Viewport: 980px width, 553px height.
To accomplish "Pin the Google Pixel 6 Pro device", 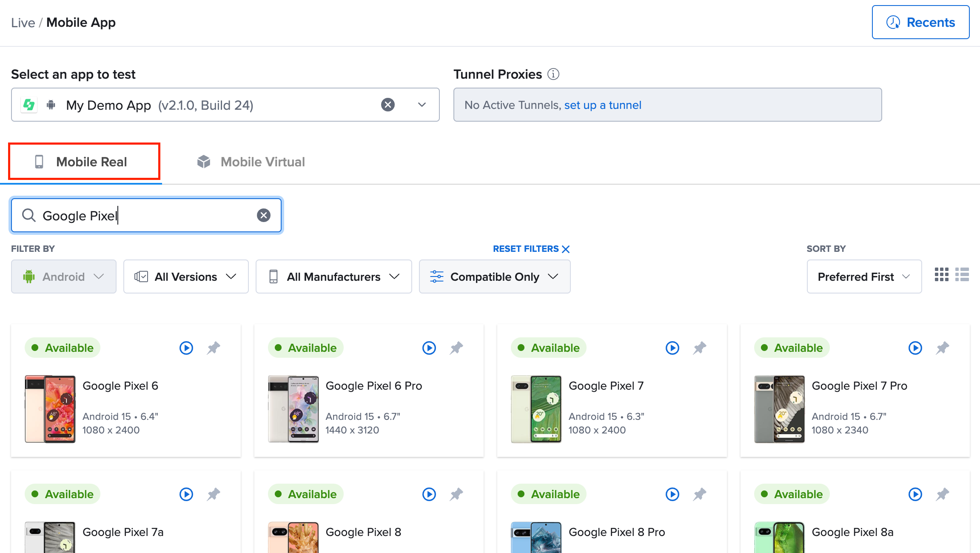I will 456,348.
